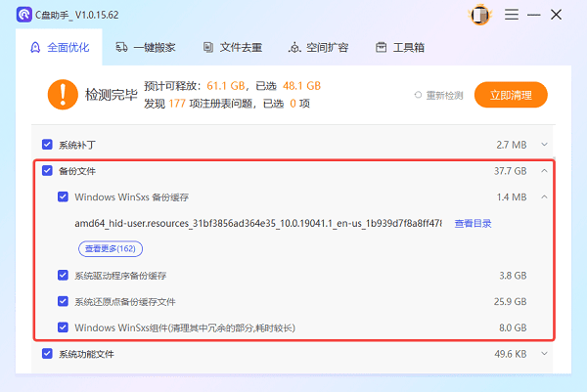This screenshot has width=587, height=392.
Task: Toggle the 系统驱动程序备份缓存 checkbox
Action: coord(63,276)
